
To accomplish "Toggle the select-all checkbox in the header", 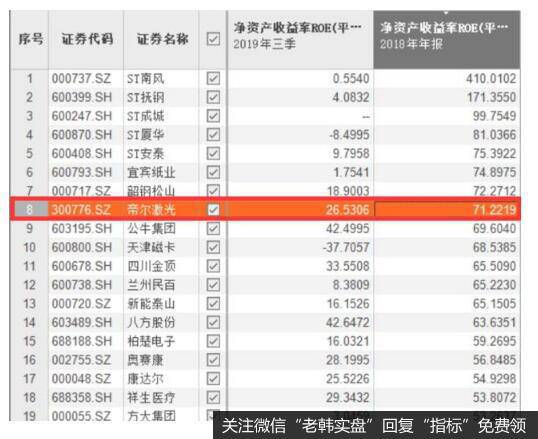I will coord(213,39).
